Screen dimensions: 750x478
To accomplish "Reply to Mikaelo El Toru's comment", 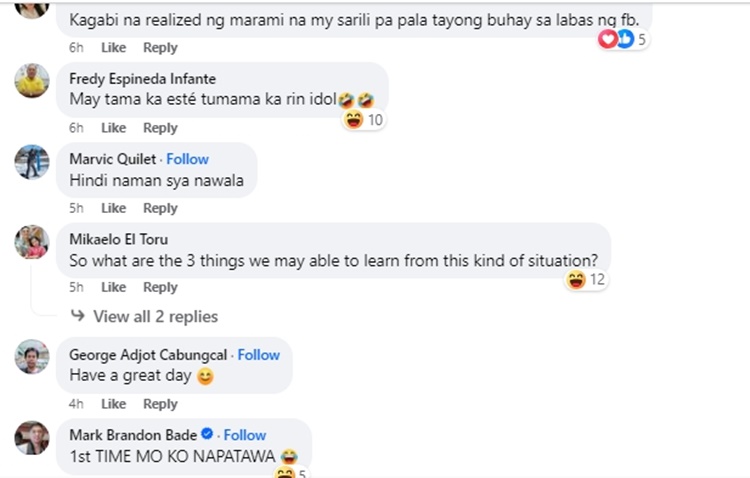I will coord(160,287).
